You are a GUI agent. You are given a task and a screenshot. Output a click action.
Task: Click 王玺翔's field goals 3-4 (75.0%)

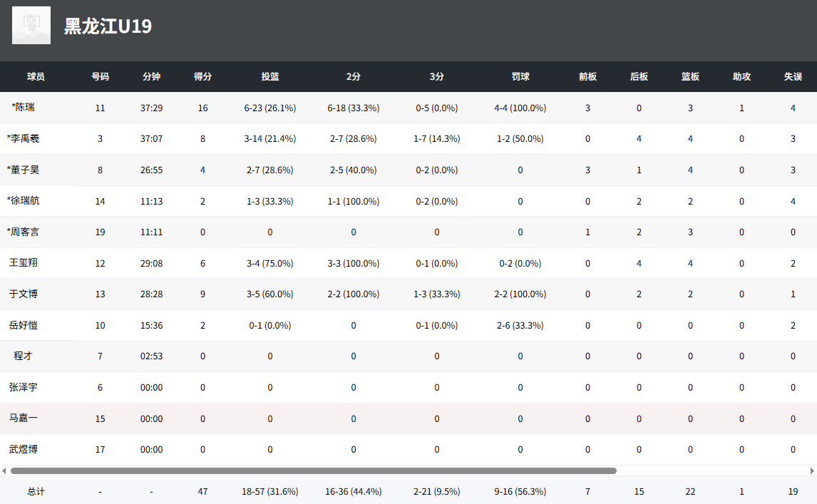(x=270, y=263)
